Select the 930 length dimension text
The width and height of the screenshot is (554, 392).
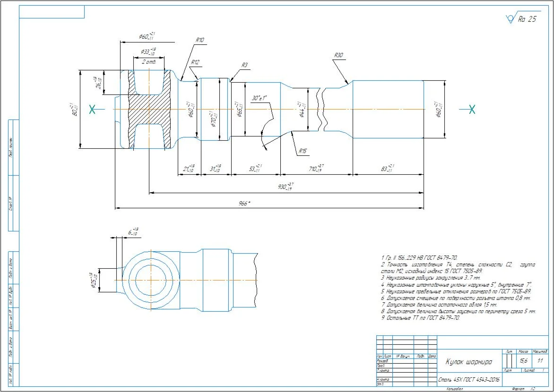(286, 187)
